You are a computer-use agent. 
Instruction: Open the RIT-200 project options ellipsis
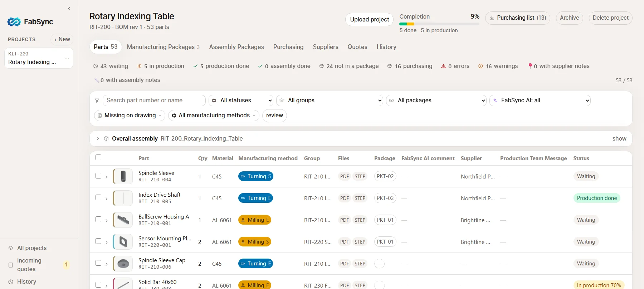click(x=67, y=58)
